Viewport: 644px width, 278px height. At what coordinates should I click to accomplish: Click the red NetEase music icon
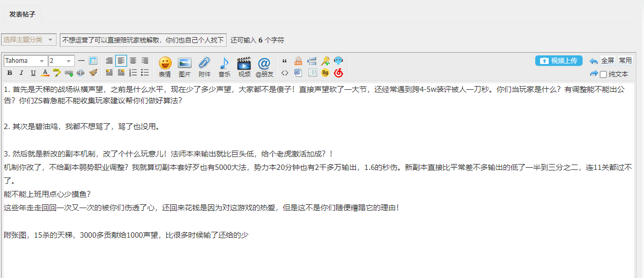339,73
